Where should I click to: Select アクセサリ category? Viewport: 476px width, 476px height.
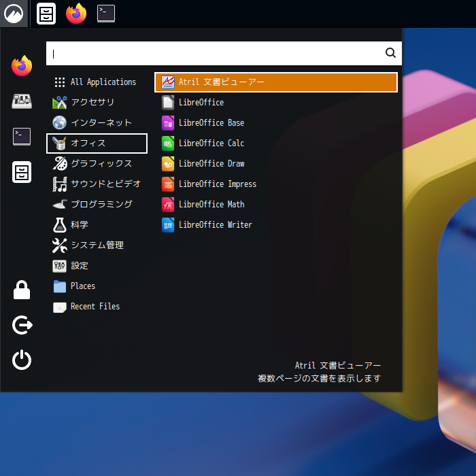[97, 102]
